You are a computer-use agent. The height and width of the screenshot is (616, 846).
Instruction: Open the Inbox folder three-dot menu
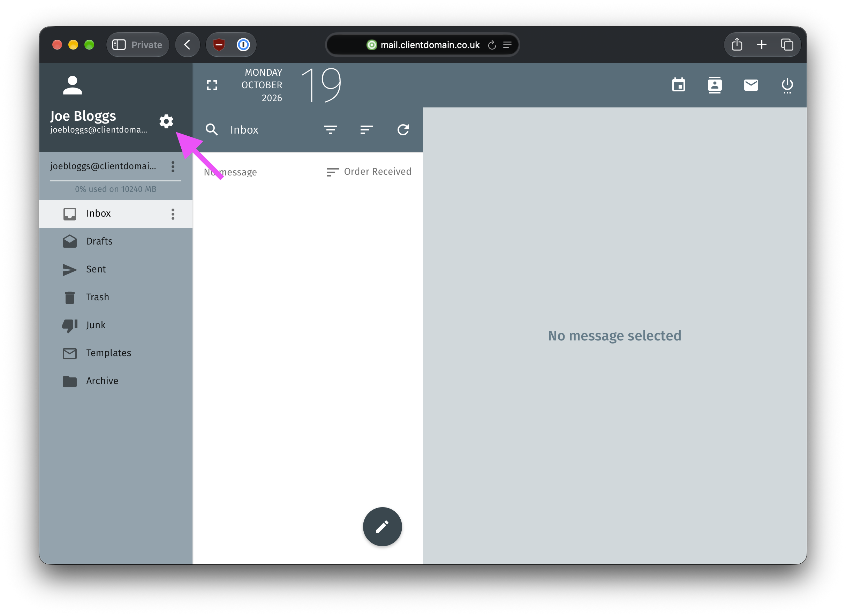(x=173, y=214)
